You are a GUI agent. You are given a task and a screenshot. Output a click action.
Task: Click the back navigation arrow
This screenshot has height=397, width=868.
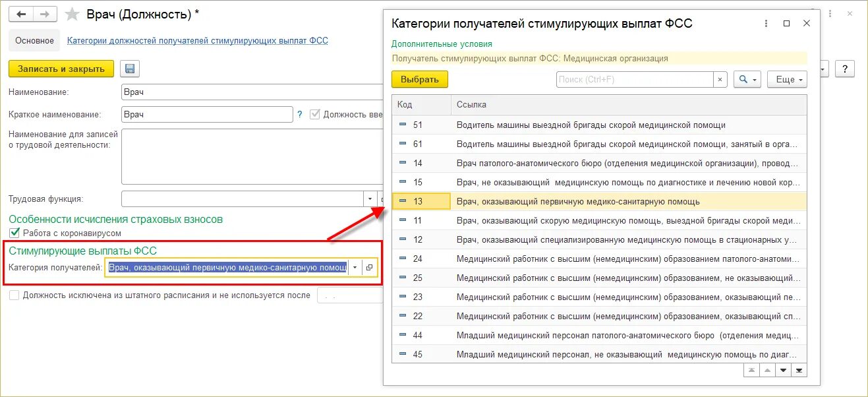20,14
